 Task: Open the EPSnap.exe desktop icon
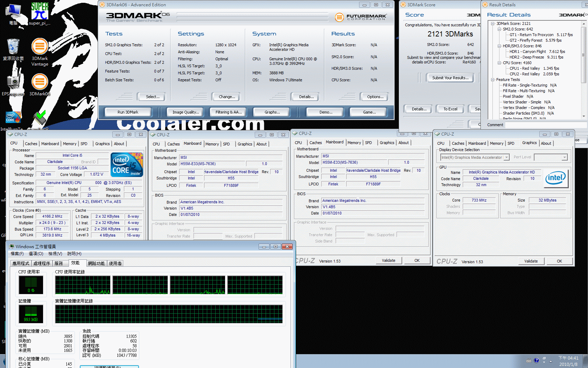(13, 84)
